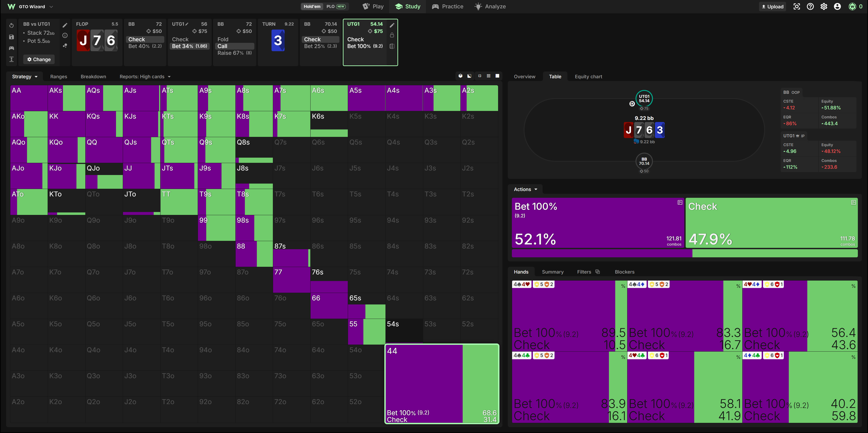The height and width of the screenshot is (433, 868).
Task: Click the gamepad practice icon in sidebar
Action: pyautogui.click(x=12, y=48)
